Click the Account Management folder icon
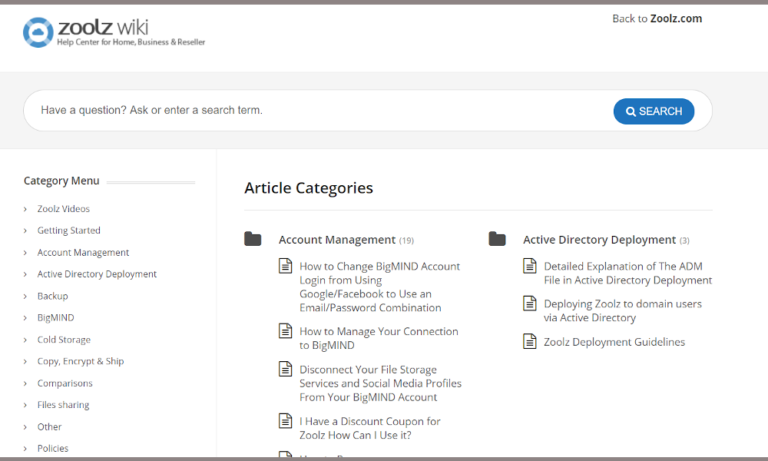 coord(253,239)
